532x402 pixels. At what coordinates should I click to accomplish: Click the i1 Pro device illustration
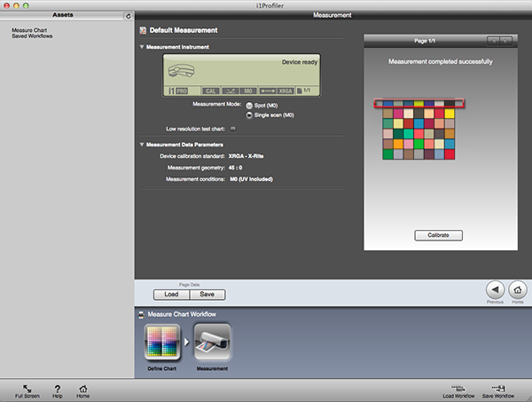181,71
